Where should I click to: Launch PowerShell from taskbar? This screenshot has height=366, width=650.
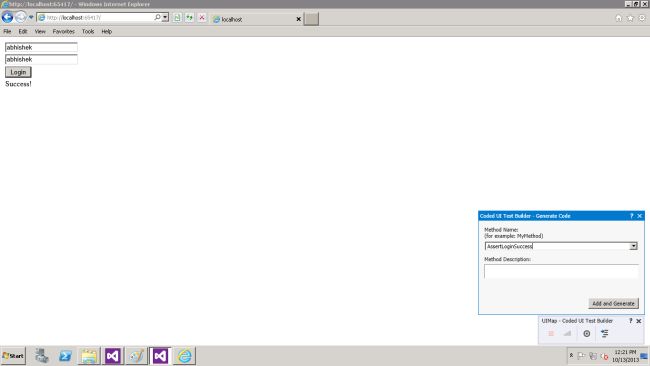point(65,356)
